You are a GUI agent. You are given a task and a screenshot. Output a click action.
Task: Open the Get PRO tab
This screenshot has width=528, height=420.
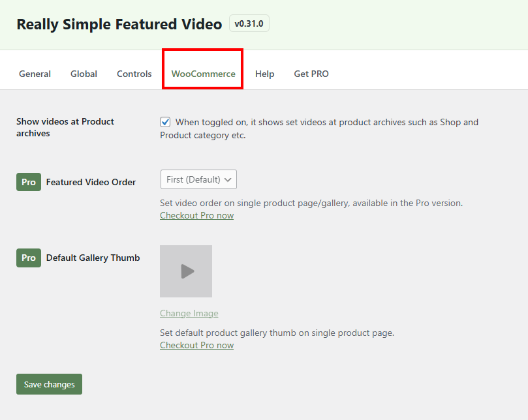311,74
